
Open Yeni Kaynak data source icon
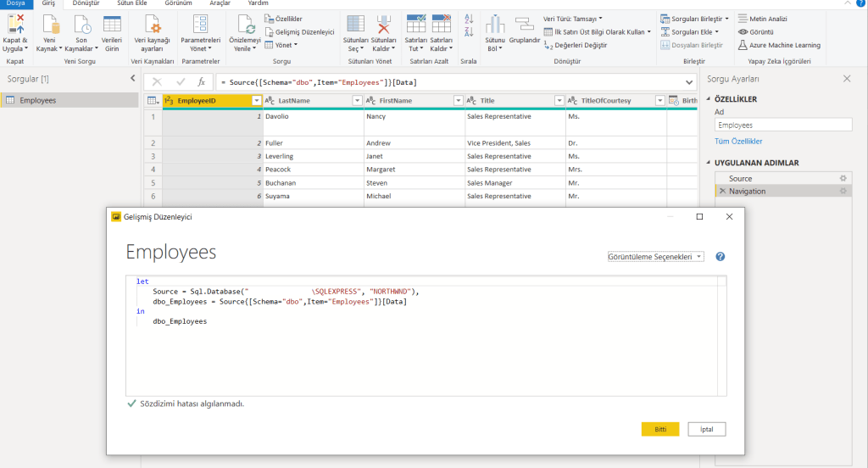[50, 25]
